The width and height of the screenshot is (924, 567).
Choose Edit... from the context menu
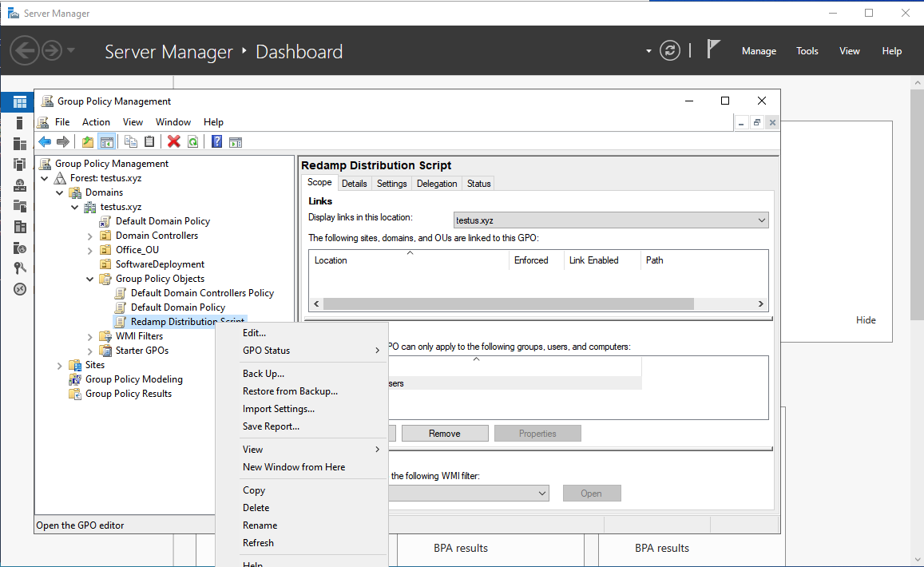[x=254, y=333]
